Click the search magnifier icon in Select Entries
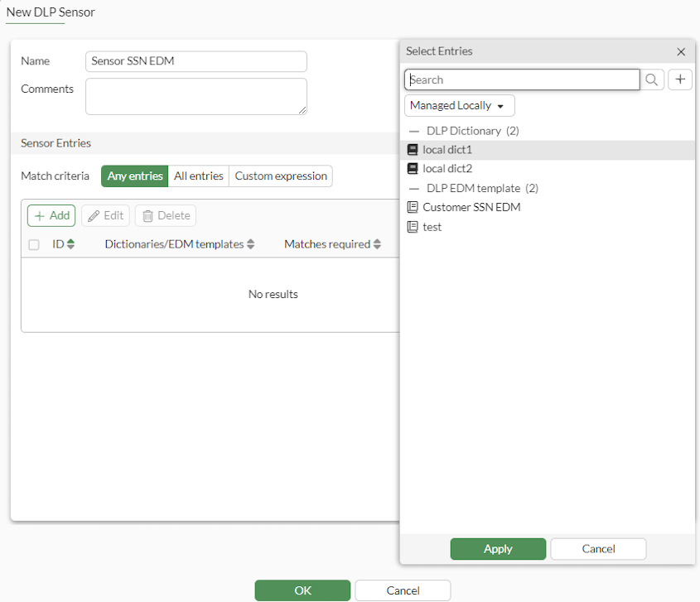This screenshot has height=602, width=700. (652, 79)
